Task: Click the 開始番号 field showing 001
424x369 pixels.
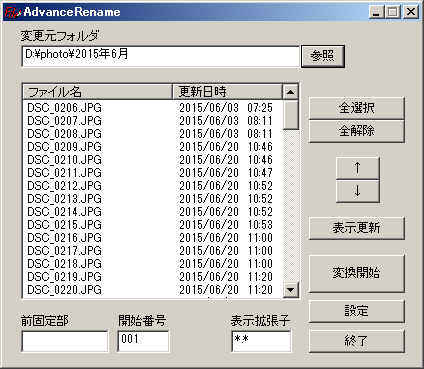Action: (143, 341)
